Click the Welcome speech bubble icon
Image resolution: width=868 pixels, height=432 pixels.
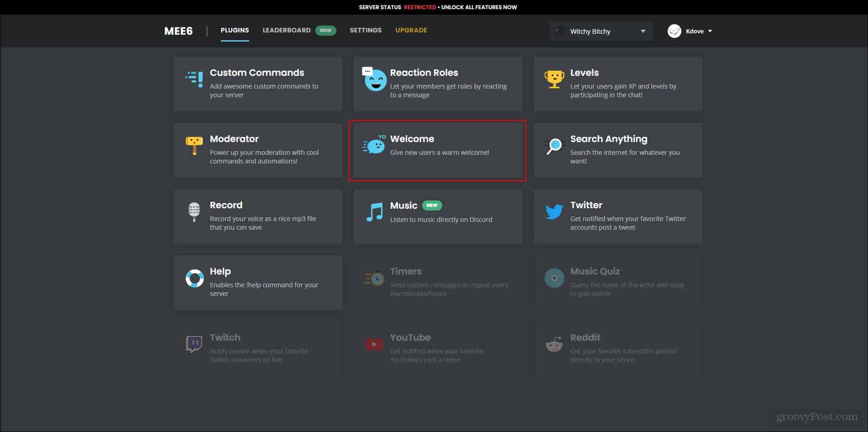[x=374, y=145]
